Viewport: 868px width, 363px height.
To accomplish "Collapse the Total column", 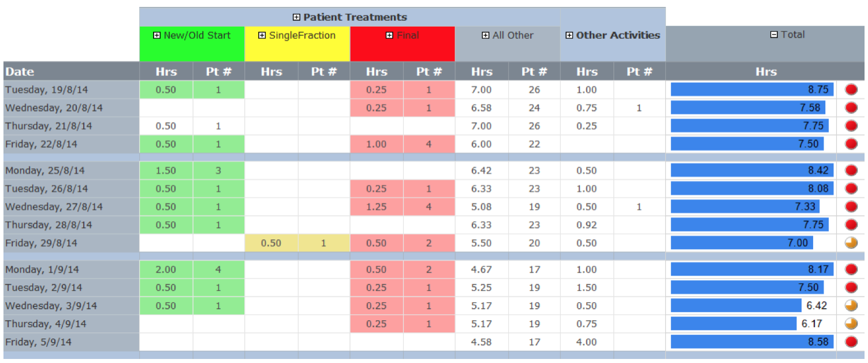I will [x=774, y=35].
